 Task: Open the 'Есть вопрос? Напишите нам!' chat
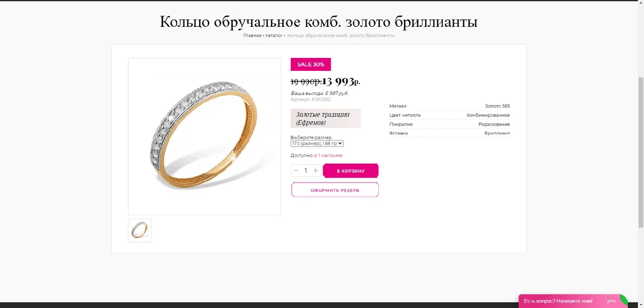click(x=558, y=301)
